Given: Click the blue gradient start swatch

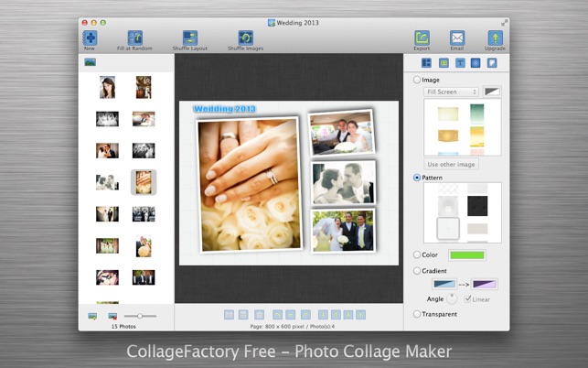Looking at the screenshot, I should click(444, 285).
